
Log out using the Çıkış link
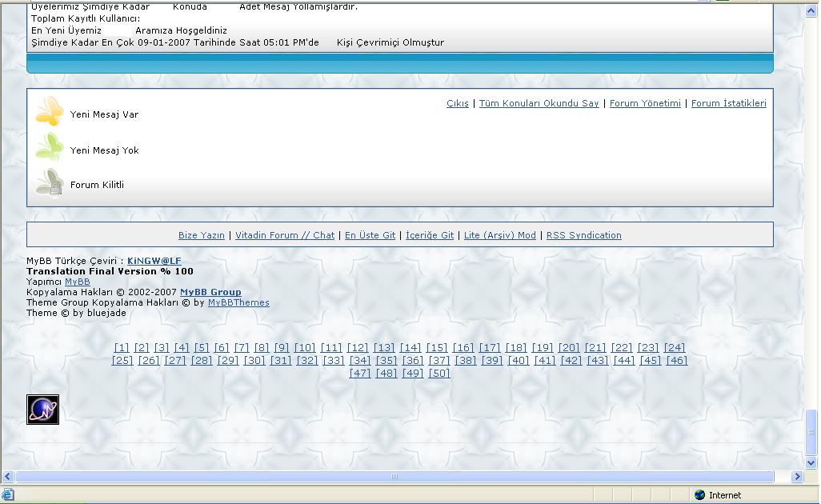point(457,103)
